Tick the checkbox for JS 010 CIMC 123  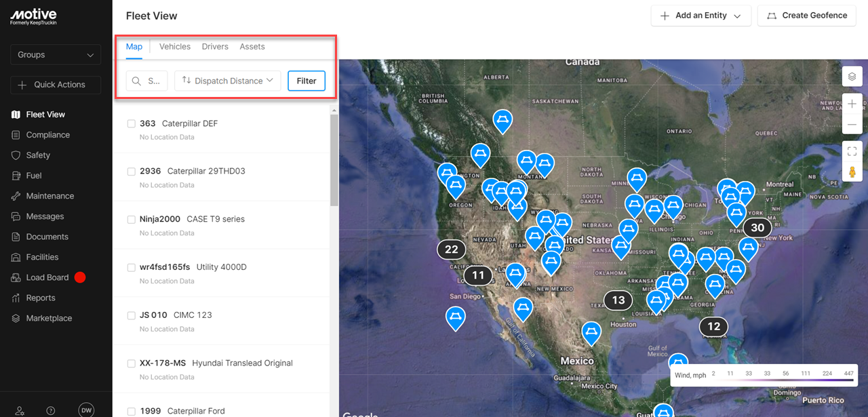(x=131, y=315)
